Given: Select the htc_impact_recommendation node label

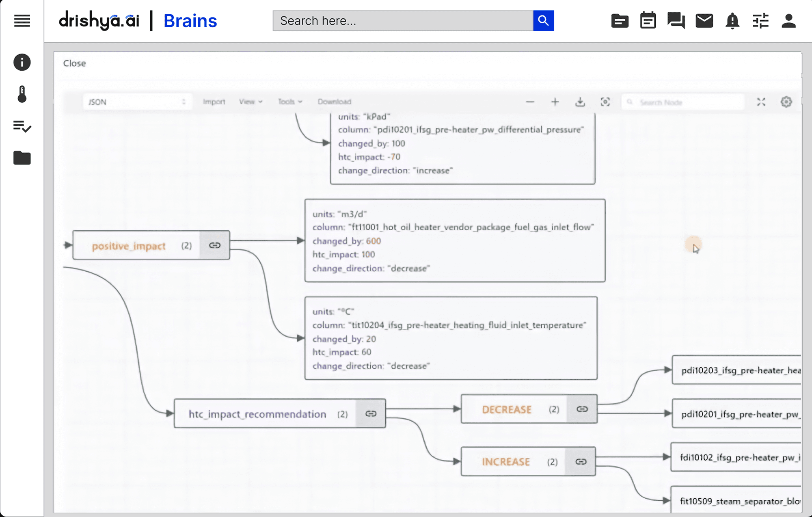Looking at the screenshot, I should [x=257, y=414].
